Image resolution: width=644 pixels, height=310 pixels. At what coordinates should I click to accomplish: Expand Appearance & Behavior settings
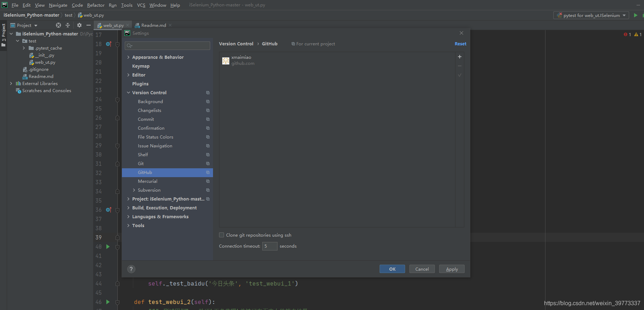click(x=128, y=57)
